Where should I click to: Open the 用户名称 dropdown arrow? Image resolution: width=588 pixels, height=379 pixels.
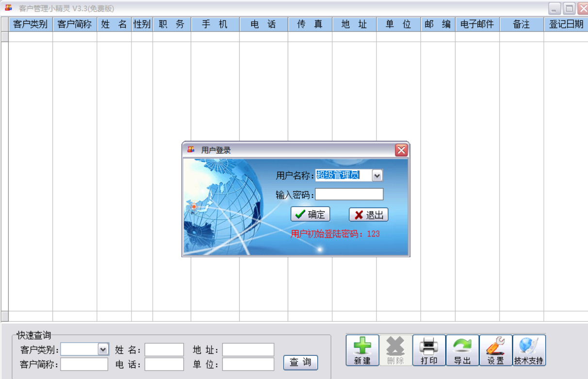(377, 175)
